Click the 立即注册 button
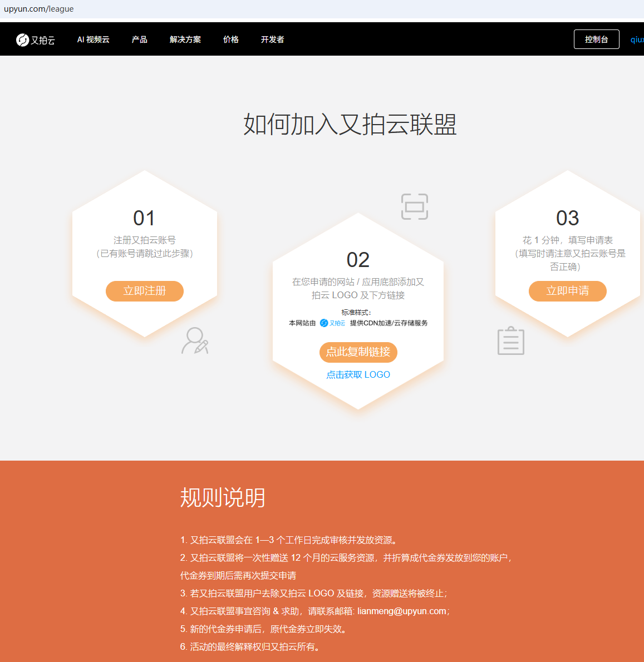This screenshot has width=644, height=662. pyautogui.click(x=144, y=291)
